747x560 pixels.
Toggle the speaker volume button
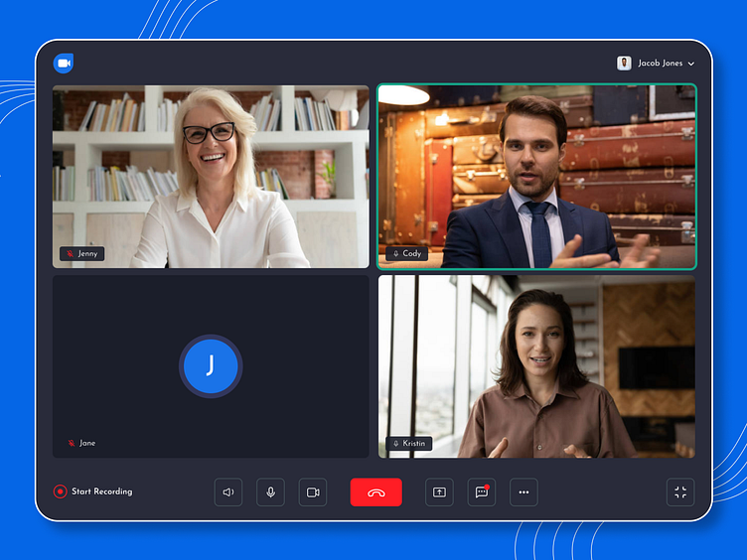point(228,491)
